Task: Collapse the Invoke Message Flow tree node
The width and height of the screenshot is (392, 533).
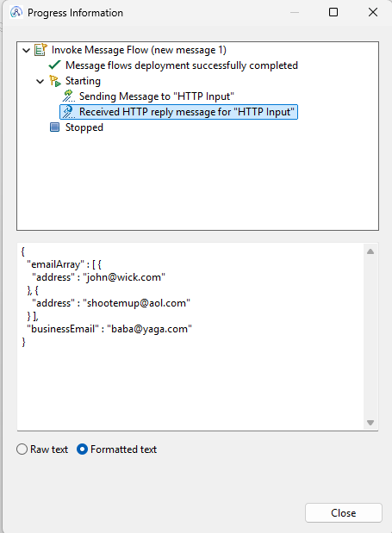Action: click(x=26, y=51)
